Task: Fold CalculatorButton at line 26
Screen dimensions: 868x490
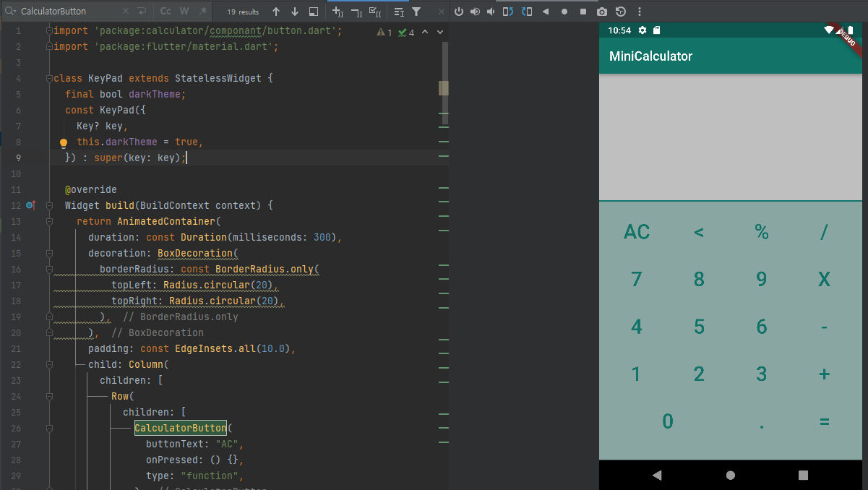Action: tap(49, 428)
